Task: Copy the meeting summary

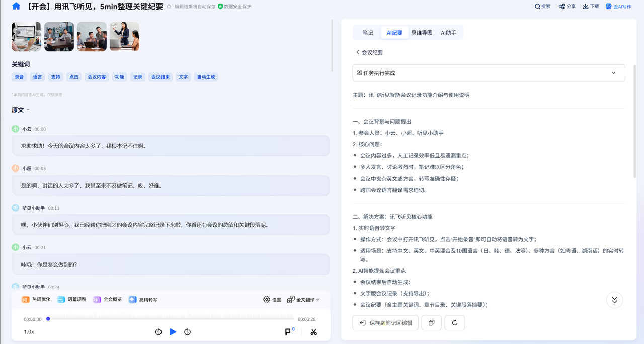Action: pos(431,323)
